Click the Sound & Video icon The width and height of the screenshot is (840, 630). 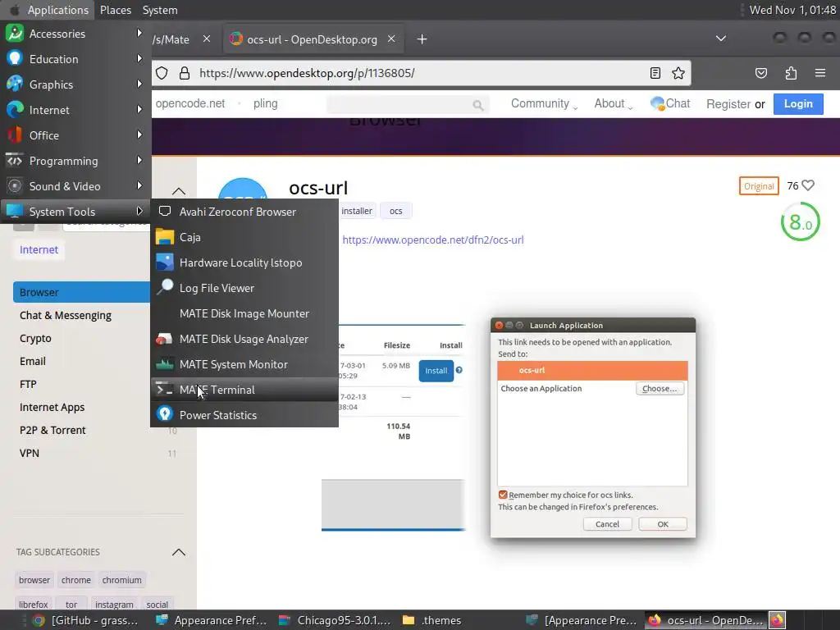click(x=15, y=186)
